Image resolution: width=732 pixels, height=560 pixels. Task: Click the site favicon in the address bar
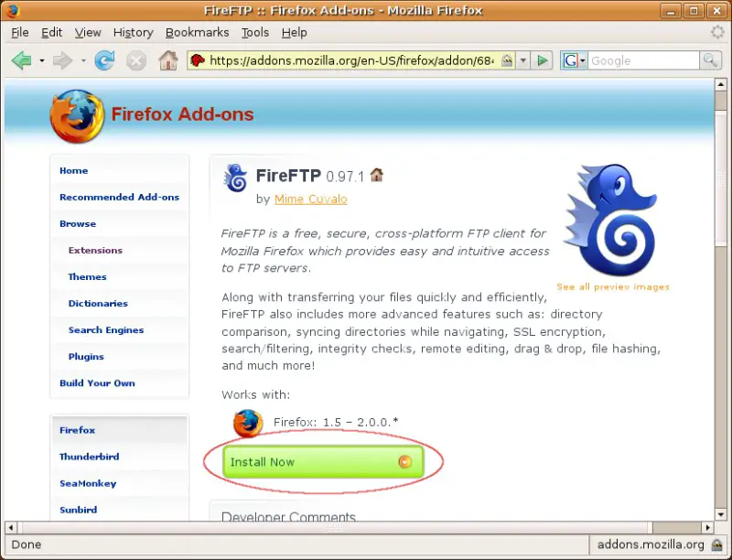click(198, 60)
